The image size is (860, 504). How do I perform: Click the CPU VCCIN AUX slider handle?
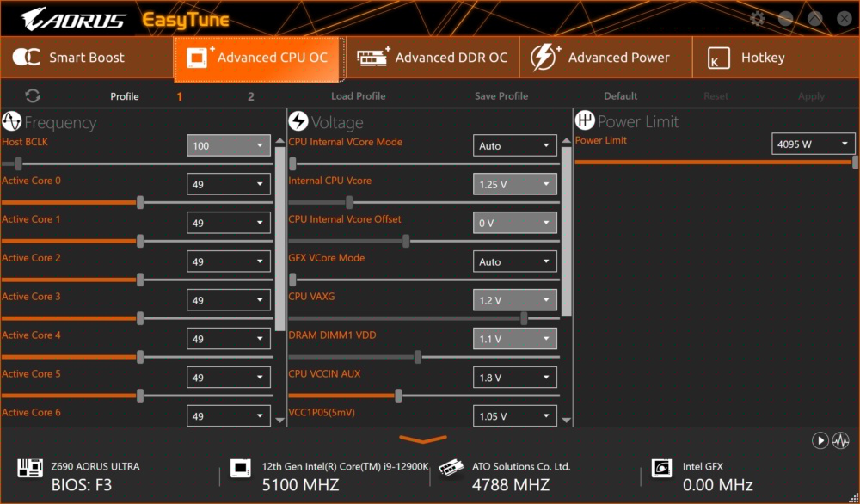click(398, 396)
